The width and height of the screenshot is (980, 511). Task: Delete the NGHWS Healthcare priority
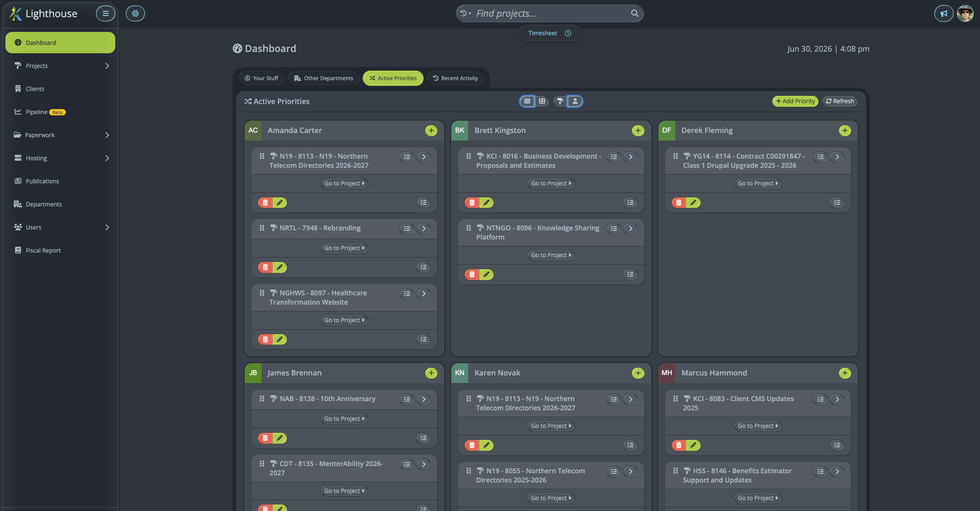click(x=265, y=339)
